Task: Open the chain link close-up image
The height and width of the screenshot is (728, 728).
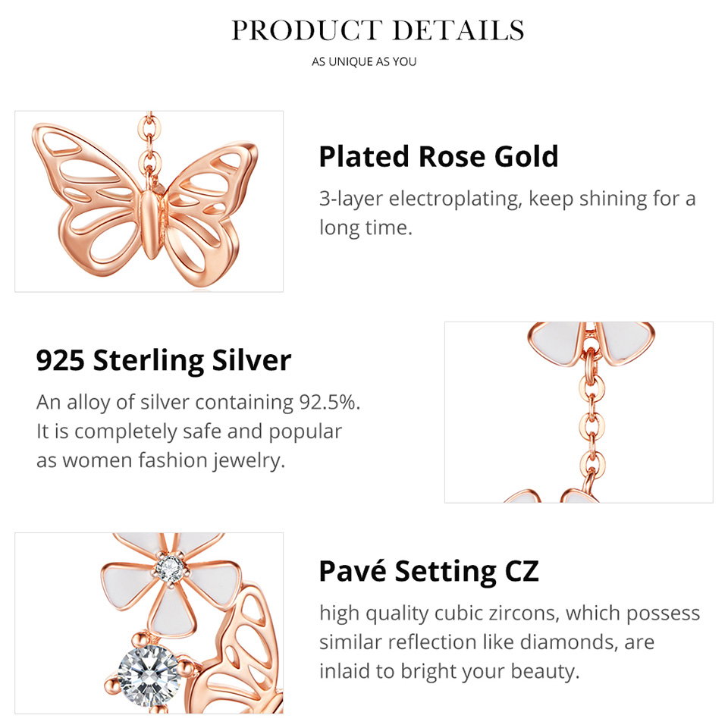Action: pyautogui.click(x=578, y=412)
